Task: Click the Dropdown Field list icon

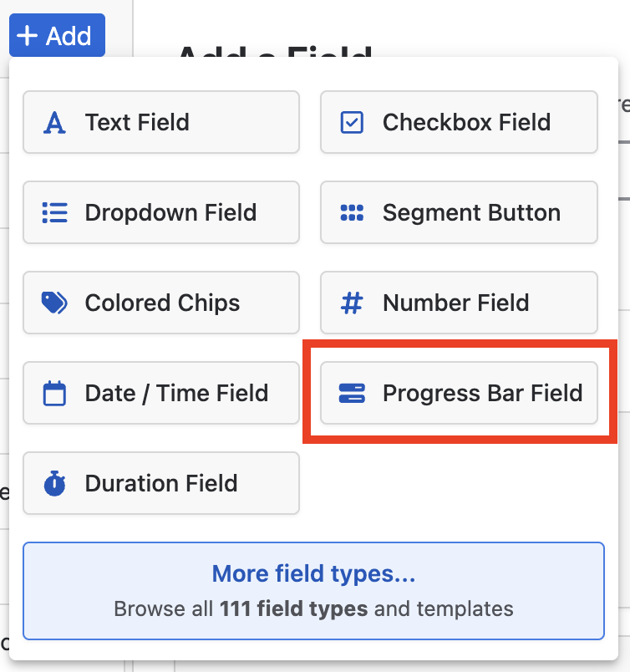Action: point(54,212)
